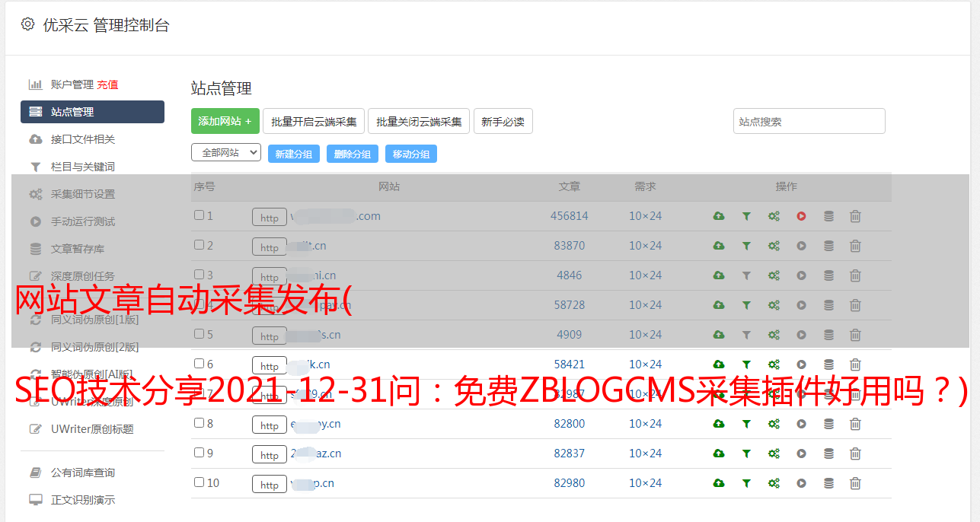Click the trash icon in row 8
Image resolution: width=980 pixels, height=522 pixels.
(x=855, y=424)
